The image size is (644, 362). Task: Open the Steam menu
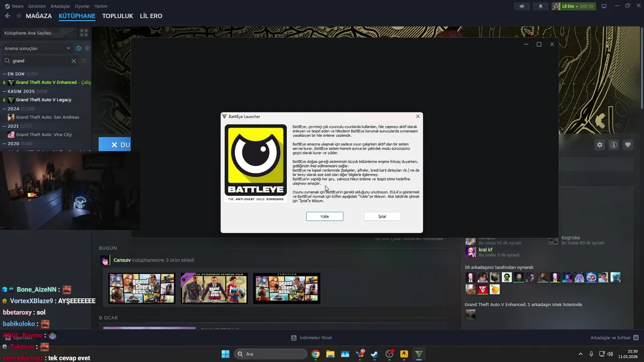pyautogui.click(x=14, y=6)
